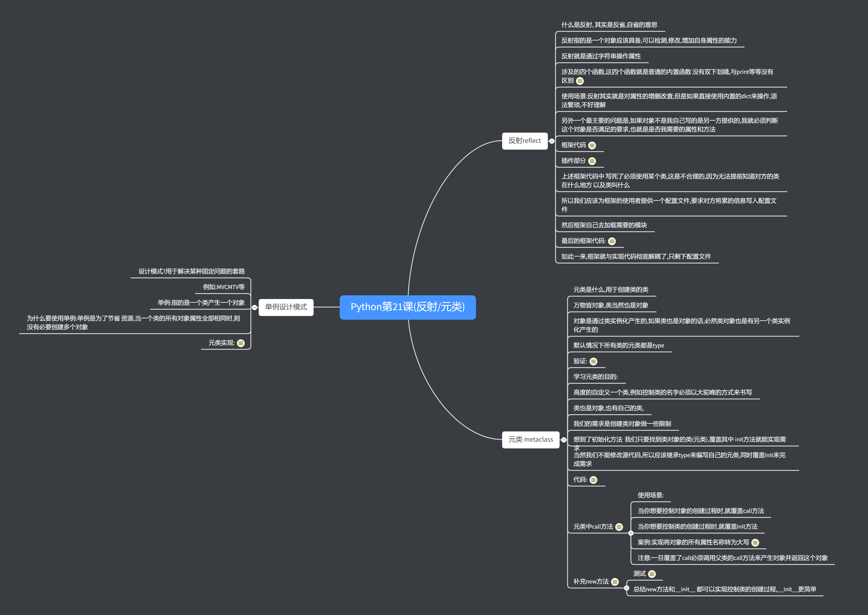
Task: Select the central topic Python第21课(反射/元类)
Action: (408, 307)
